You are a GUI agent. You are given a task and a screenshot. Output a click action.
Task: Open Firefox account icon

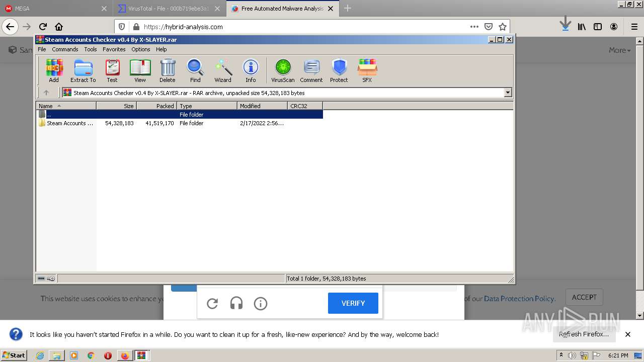point(614,27)
